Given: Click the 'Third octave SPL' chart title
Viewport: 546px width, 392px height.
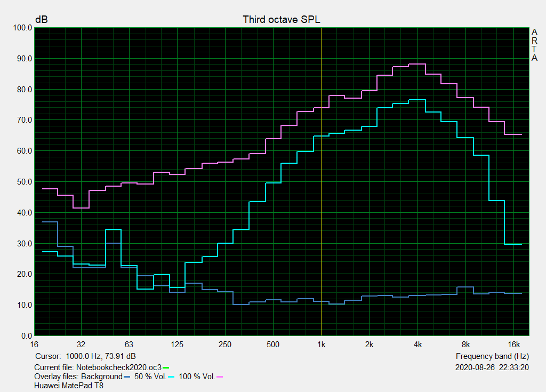Looking at the screenshot, I should [282, 20].
